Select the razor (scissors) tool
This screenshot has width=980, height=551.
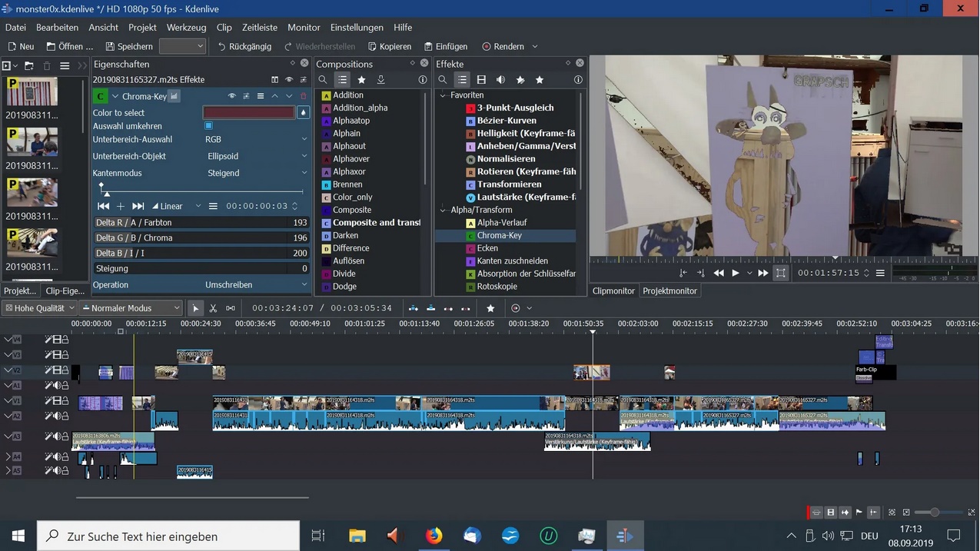pos(213,308)
